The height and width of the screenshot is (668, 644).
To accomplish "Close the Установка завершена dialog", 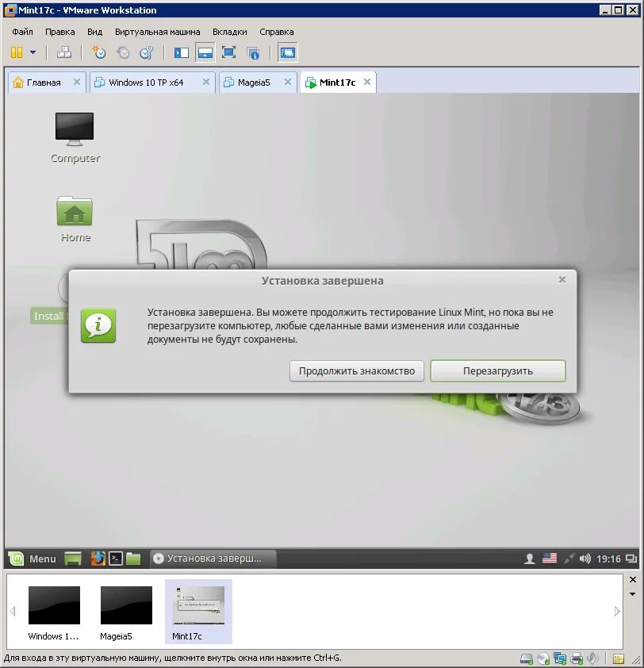I will tap(562, 279).
